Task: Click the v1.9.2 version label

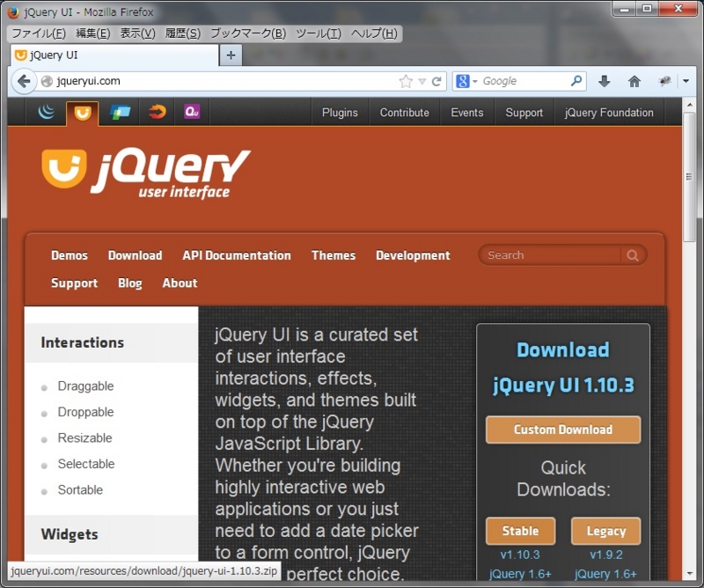Action: [606, 555]
